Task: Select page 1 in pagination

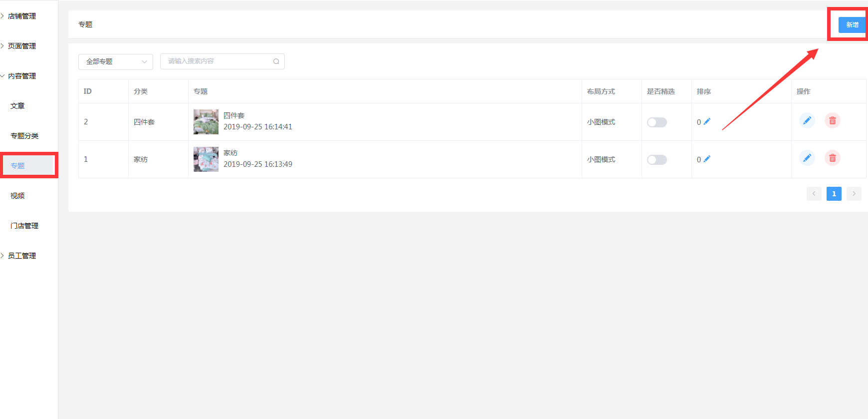Action: pyautogui.click(x=834, y=194)
